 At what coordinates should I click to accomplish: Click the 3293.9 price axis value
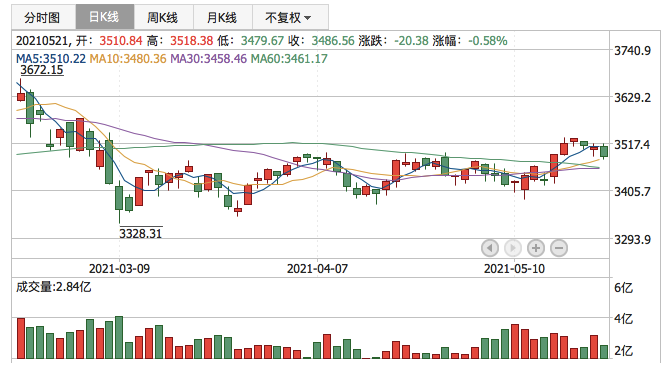click(632, 239)
